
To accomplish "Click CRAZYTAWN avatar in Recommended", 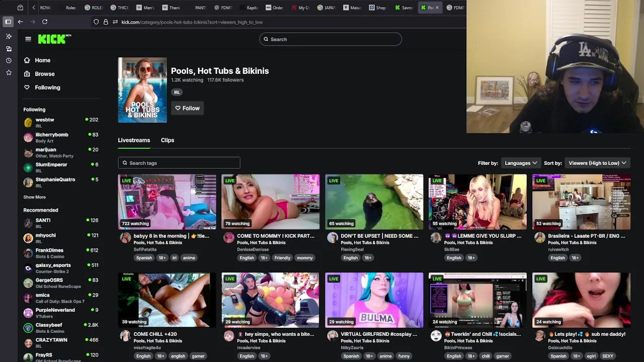I will pos(28,343).
